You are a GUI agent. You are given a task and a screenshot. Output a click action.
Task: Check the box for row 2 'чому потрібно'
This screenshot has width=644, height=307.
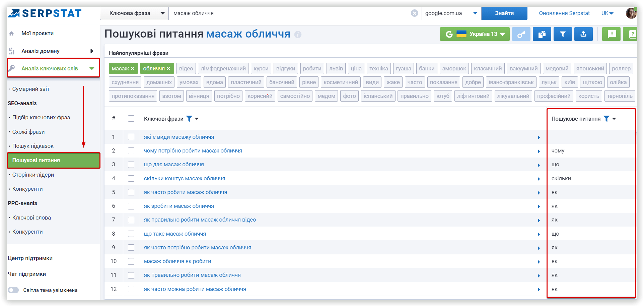pyautogui.click(x=131, y=151)
